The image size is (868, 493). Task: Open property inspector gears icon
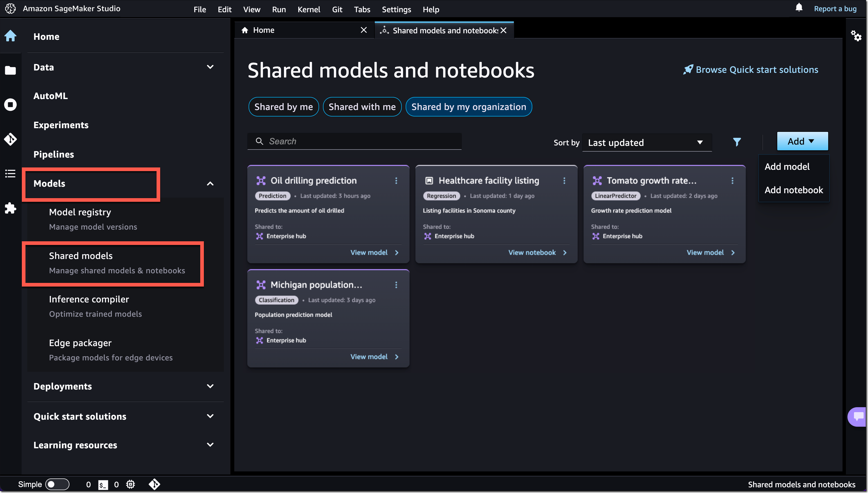click(x=856, y=36)
